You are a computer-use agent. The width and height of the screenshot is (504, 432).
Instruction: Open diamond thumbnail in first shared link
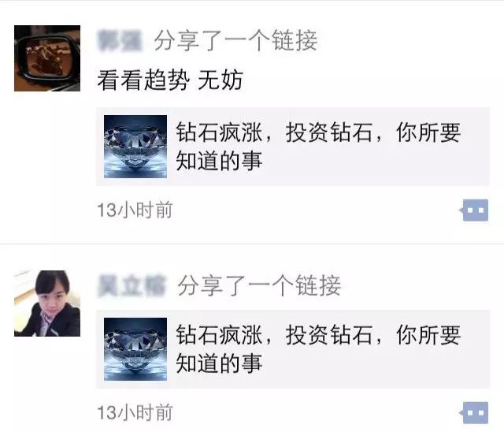coord(135,147)
